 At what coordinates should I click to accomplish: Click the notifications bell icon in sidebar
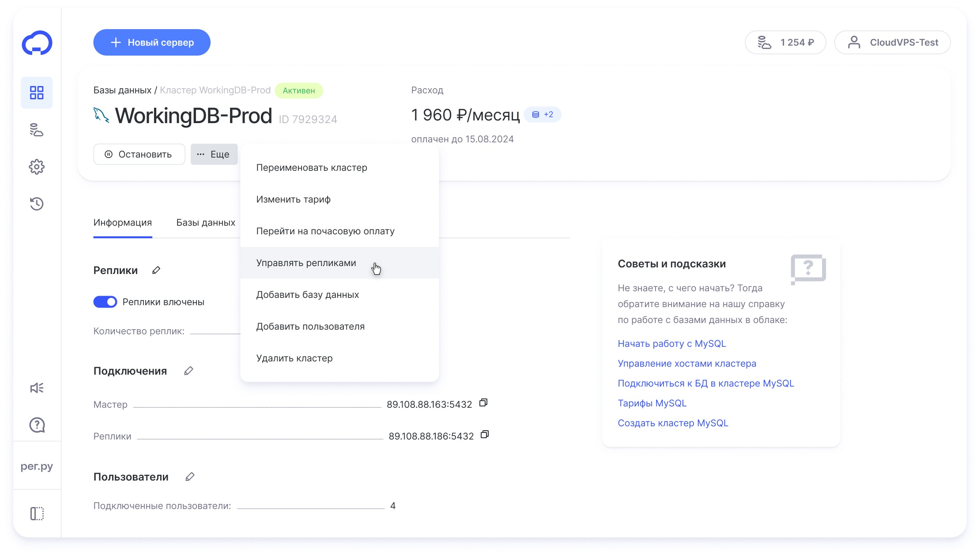click(37, 388)
